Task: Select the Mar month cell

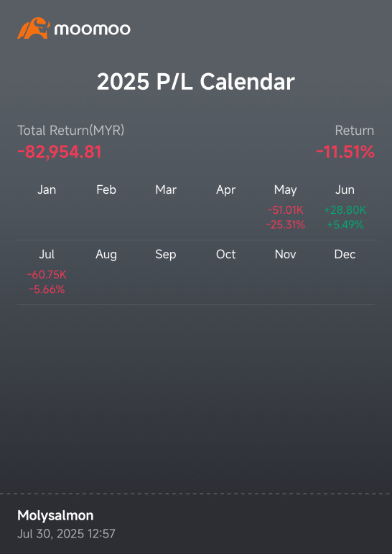Action: [166, 208]
